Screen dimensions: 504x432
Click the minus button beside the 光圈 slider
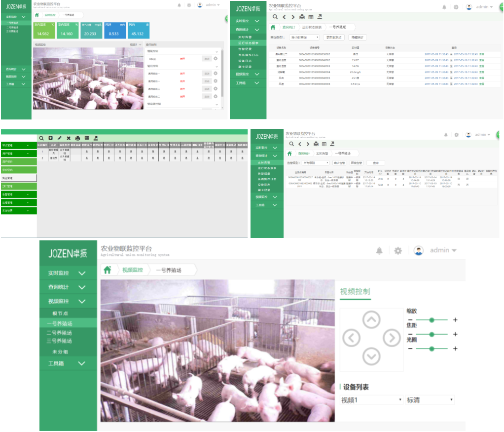410,349
